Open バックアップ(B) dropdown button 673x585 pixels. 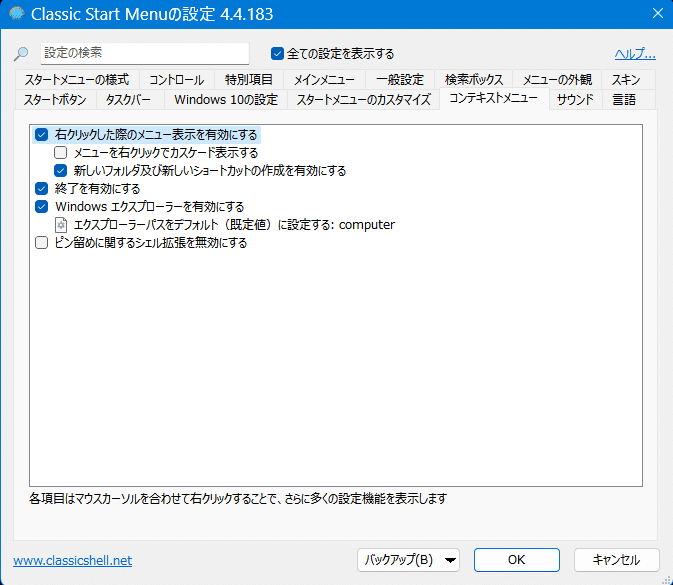[x=408, y=560]
